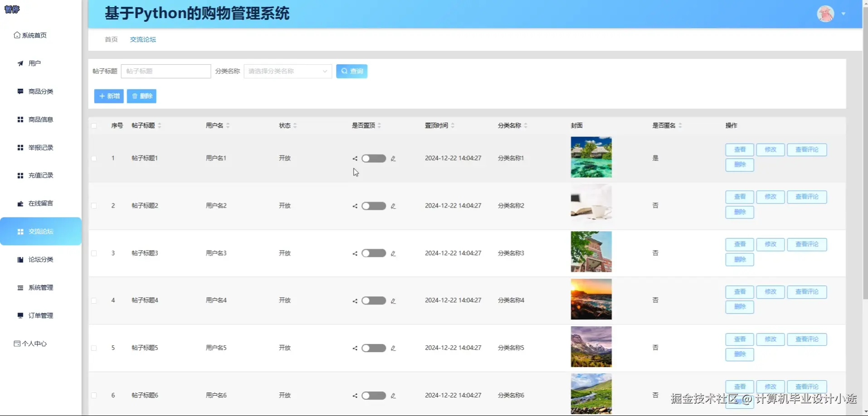Click the edit pencil icon in 帖子标题6 row
This screenshot has height=416, width=868.
point(393,396)
